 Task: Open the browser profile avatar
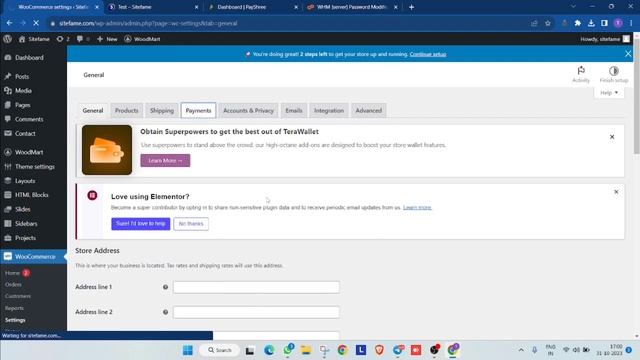[x=618, y=23]
